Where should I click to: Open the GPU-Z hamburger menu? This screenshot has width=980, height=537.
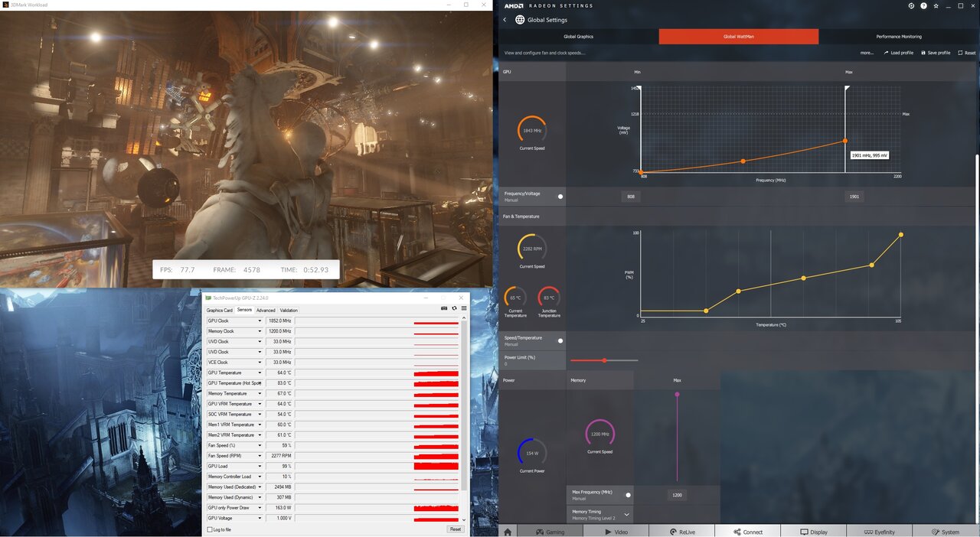point(463,308)
